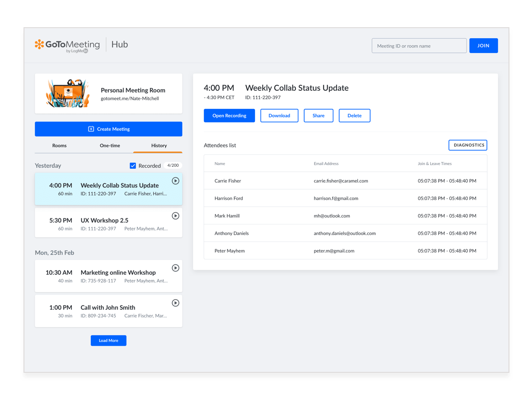Open Diagnostics for the attendees list
532x400 pixels.
tap(468, 145)
